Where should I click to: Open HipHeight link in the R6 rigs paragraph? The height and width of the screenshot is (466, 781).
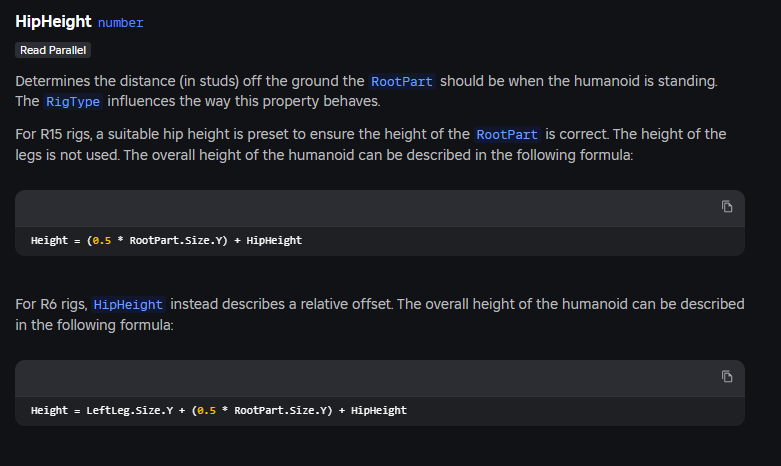click(129, 304)
